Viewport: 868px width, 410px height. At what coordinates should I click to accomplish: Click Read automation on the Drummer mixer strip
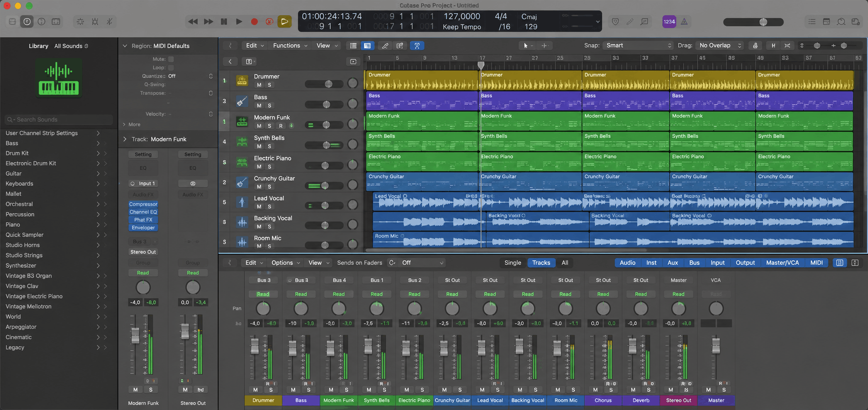[263, 294]
